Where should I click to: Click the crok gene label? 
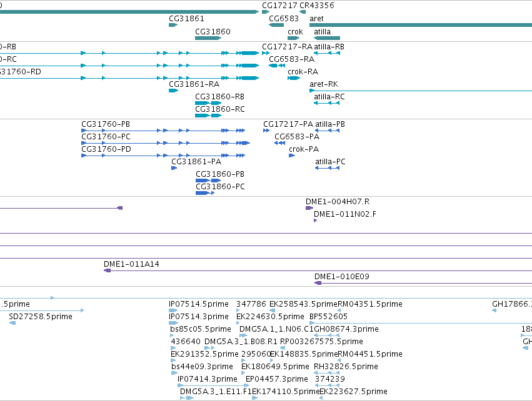[x=295, y=31]
